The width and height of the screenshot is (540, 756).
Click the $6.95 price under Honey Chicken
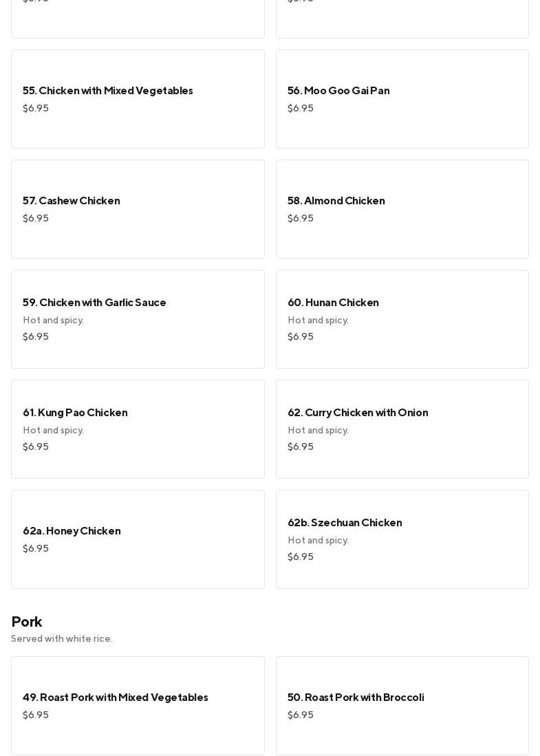36,548
